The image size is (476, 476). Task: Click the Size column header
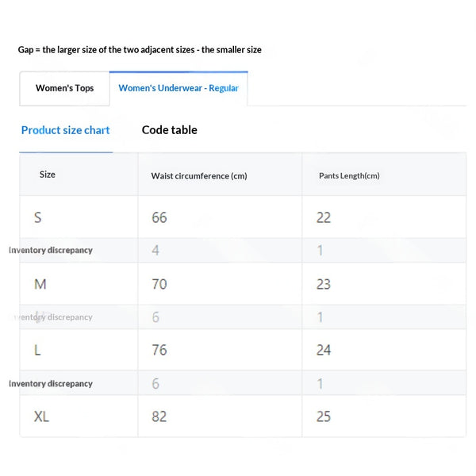(48, 175)
